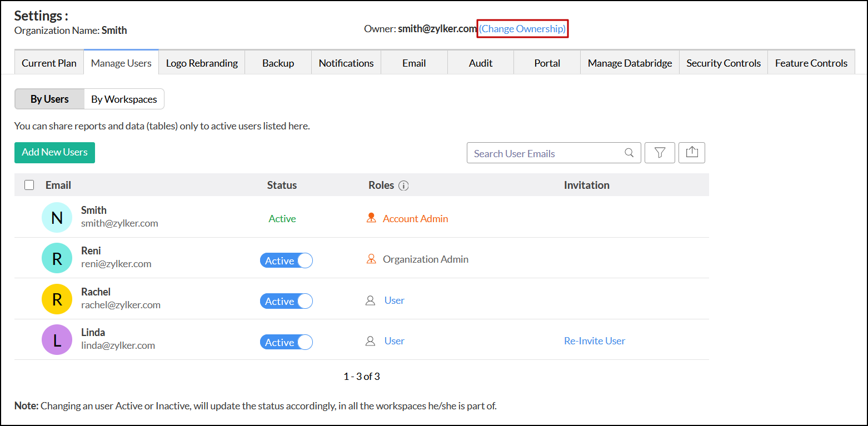Image resolution: width=868 pixels, height=426 pixels.
Task: Click the search magnifier icon
Action: [x=629, y=153]
